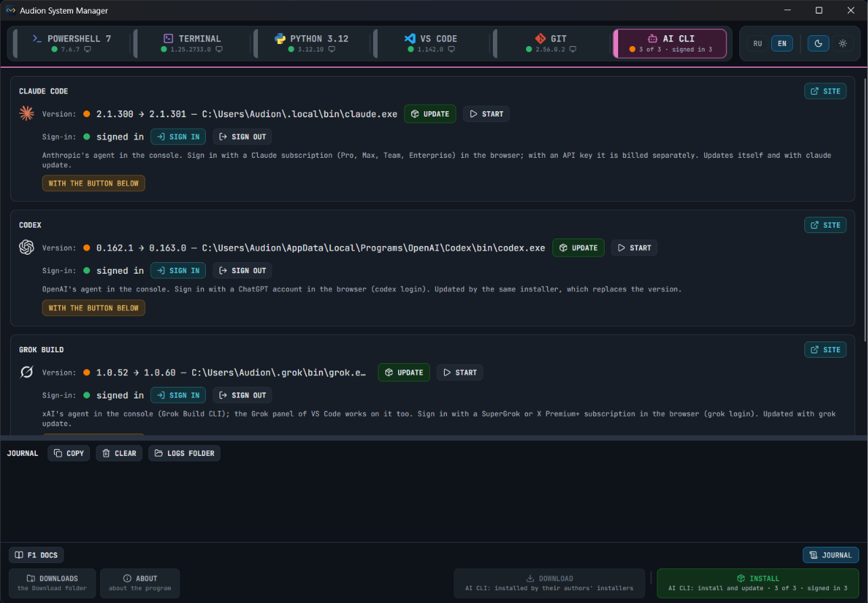868x603 pixels.
Task: Open the About the program button
Action: click(x=140, y=583)
